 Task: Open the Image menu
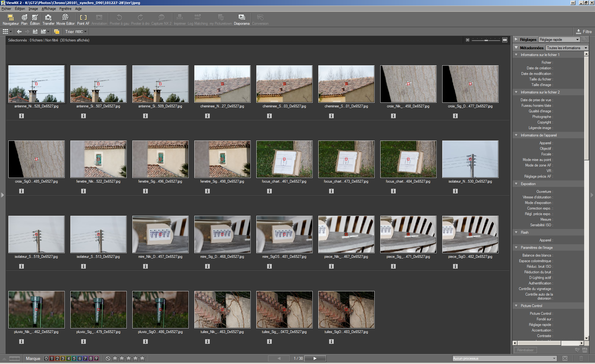point(33,9)
